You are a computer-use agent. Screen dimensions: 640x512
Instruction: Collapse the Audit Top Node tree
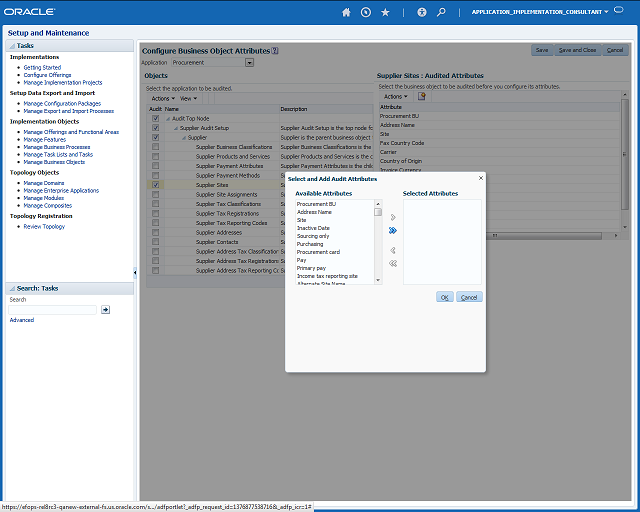[168, 119]
